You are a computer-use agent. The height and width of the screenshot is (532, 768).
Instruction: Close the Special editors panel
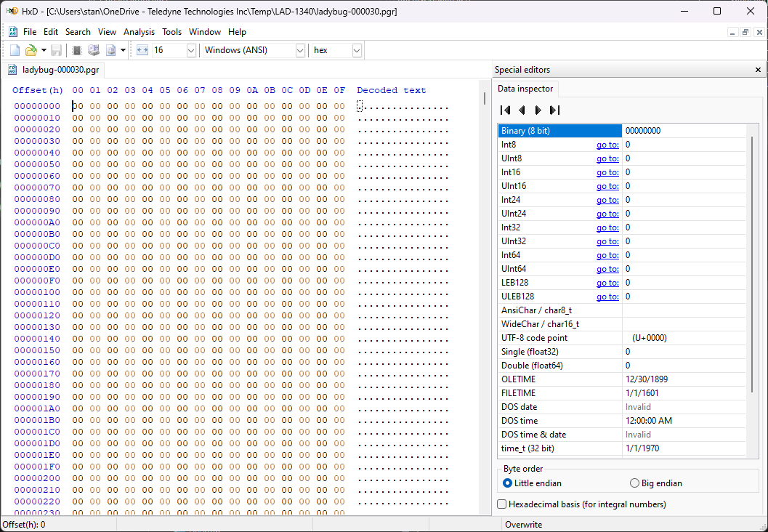coord(758,70)
